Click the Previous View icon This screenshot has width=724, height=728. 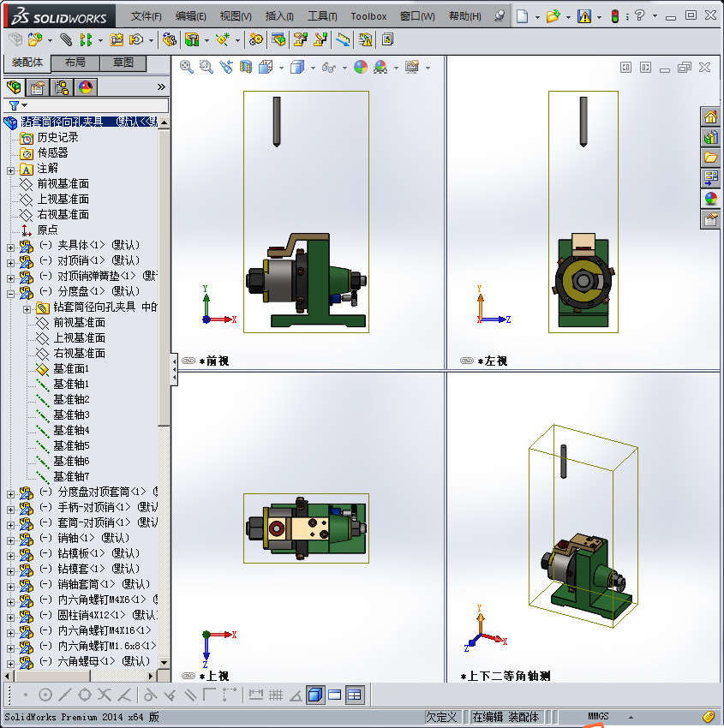point(226,68)
